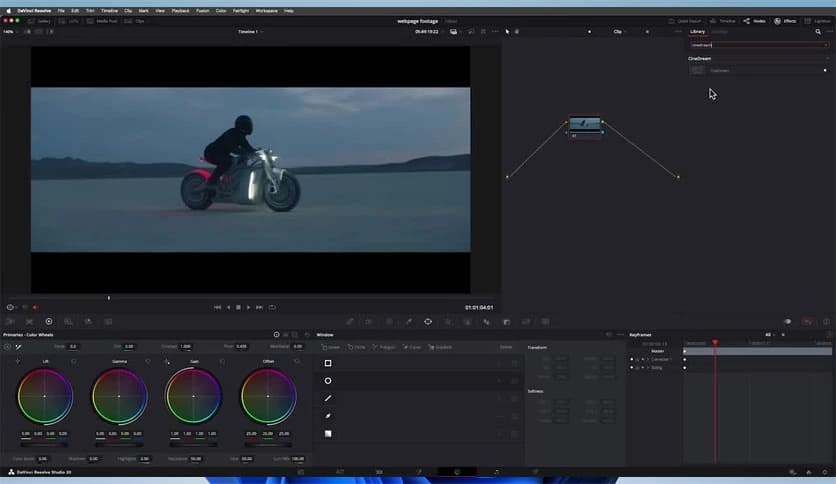Open the Camera Raw palette icon

point(10,322)
